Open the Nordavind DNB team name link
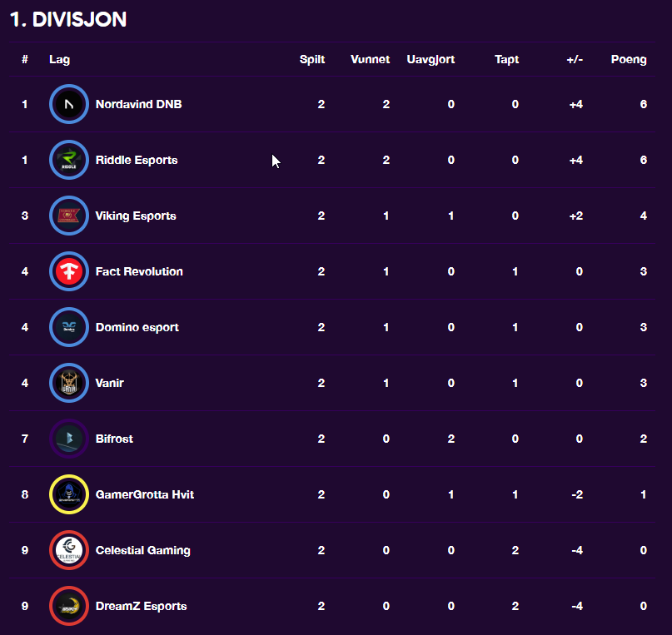This screenshot has height=635, width=672. (x=138, y=104)
